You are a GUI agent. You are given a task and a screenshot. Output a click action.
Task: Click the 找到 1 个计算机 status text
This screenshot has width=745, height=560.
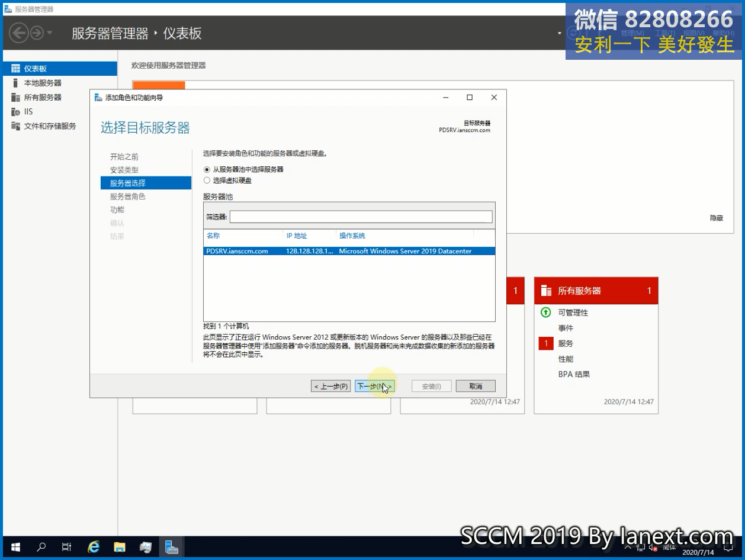pos(226,326)
